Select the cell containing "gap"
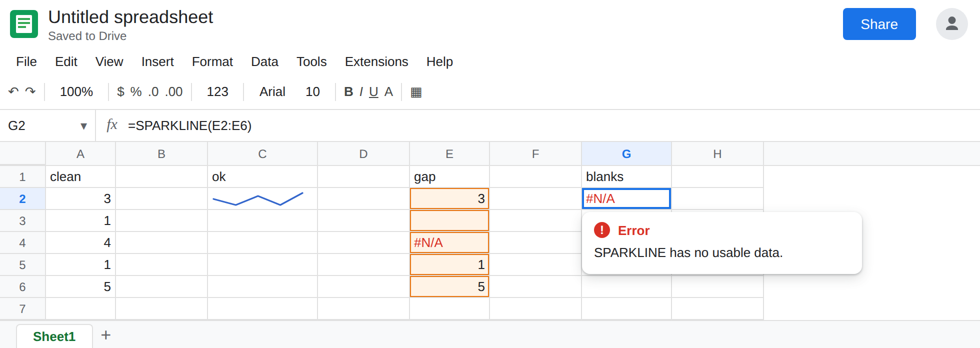980x348 pixels. pos(449,177)
